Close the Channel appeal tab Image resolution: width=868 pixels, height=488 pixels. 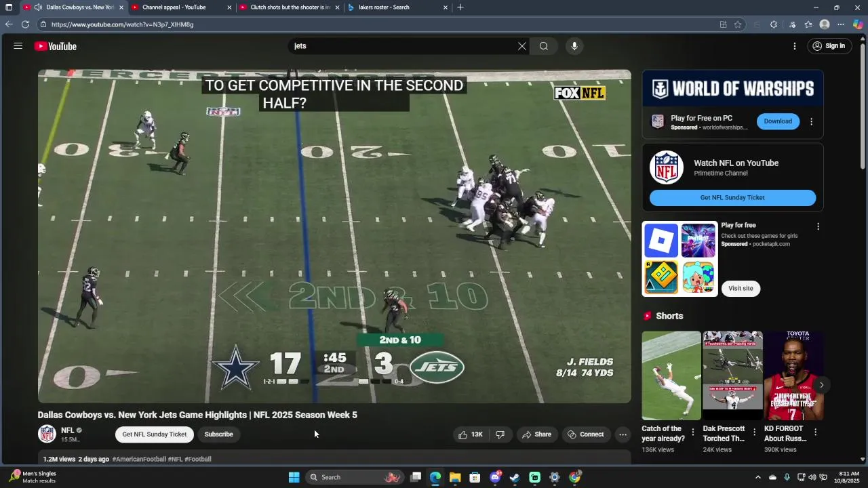(x=229, y=7)
